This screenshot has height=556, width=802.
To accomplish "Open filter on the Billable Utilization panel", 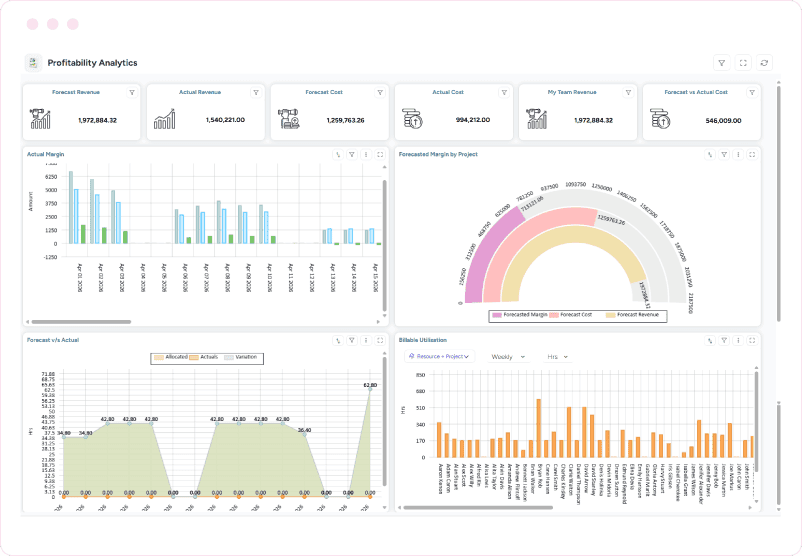I will pos(724,340).
